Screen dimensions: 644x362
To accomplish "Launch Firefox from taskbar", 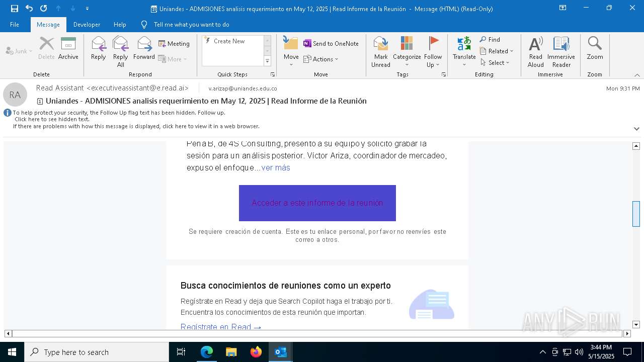I will (256, 352).
